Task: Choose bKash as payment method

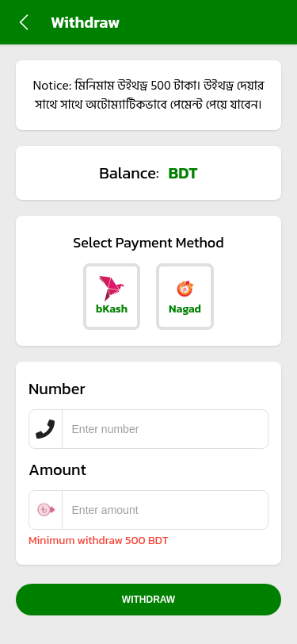Action: point(112,297)
